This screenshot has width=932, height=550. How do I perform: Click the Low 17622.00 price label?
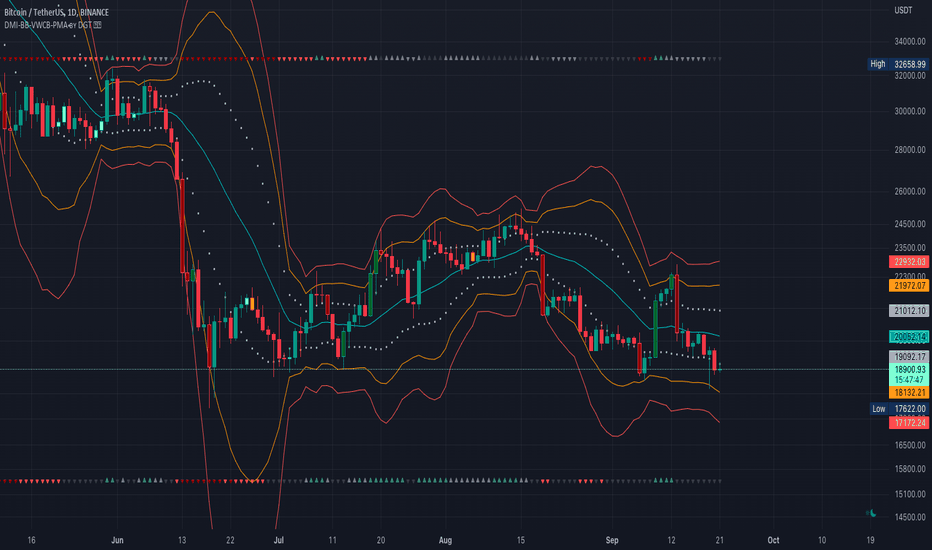click(899, 408)
